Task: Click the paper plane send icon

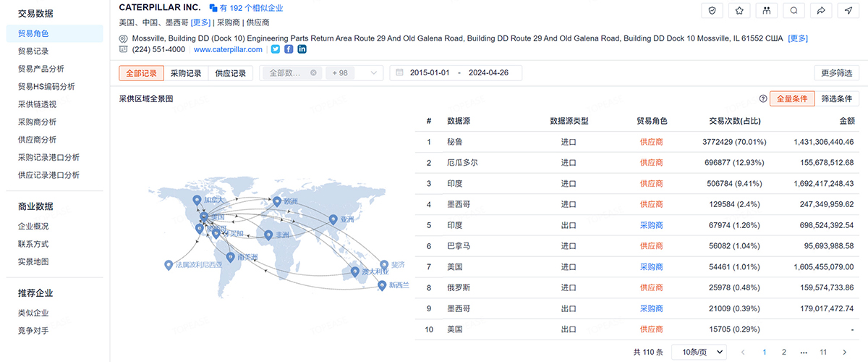Action: tap(848, 11)
